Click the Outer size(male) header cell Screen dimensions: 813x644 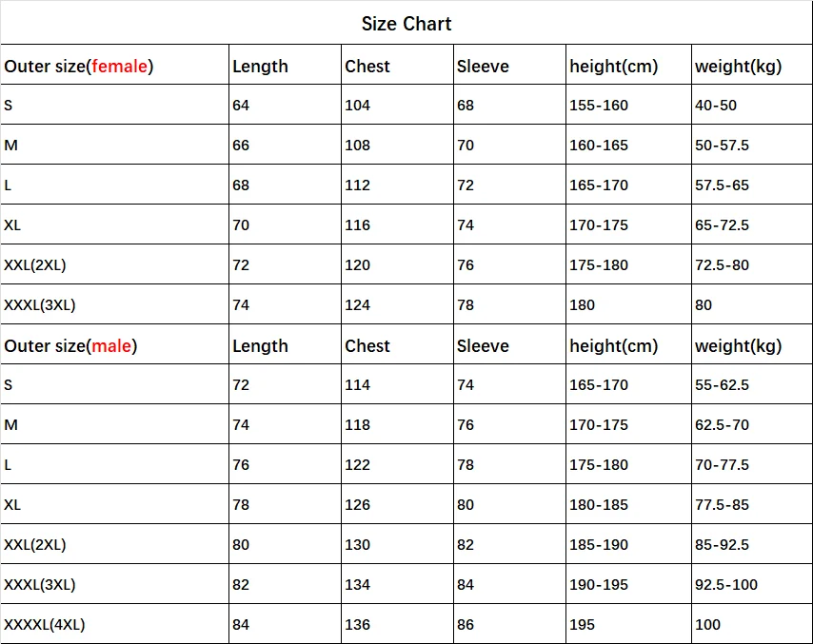pos(71,345)
